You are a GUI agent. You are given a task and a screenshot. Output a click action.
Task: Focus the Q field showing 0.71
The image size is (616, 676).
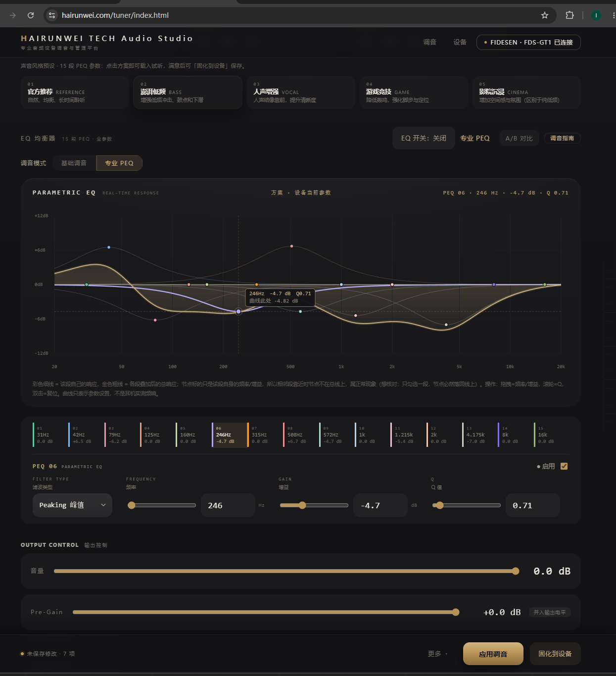533,505
